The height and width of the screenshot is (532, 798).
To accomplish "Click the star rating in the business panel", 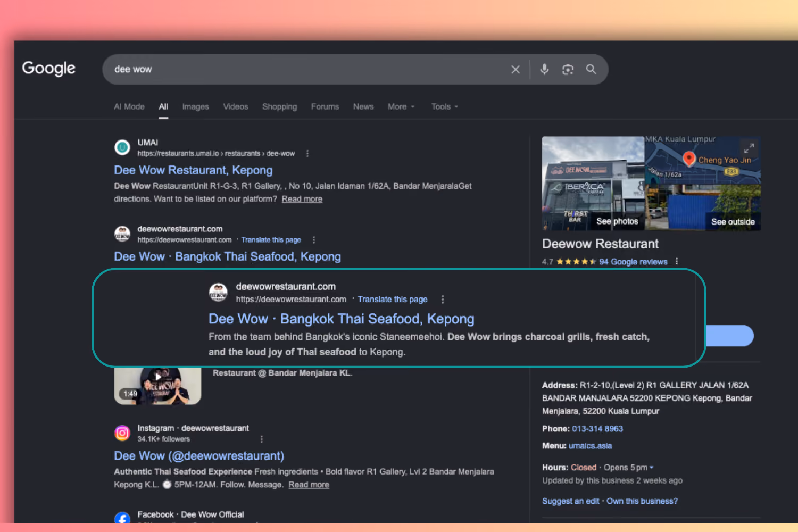I will 576,262.
